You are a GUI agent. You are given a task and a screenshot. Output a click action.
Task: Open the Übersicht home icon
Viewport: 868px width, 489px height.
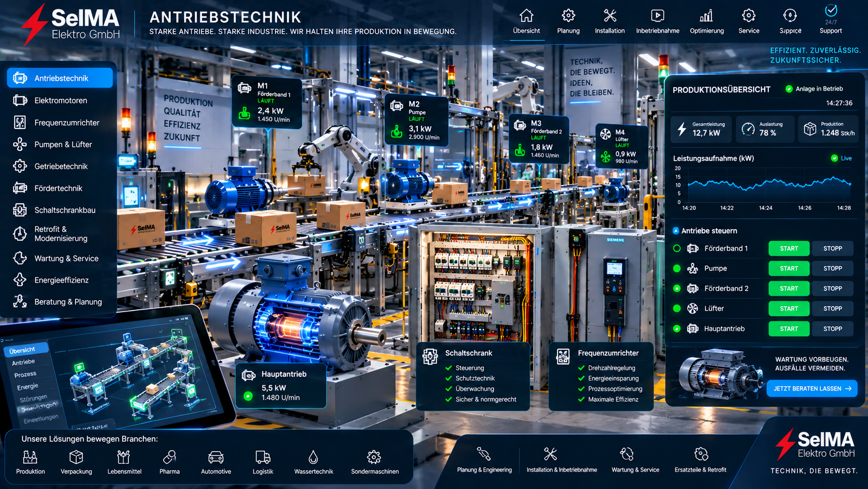click(x=526, y=16)
